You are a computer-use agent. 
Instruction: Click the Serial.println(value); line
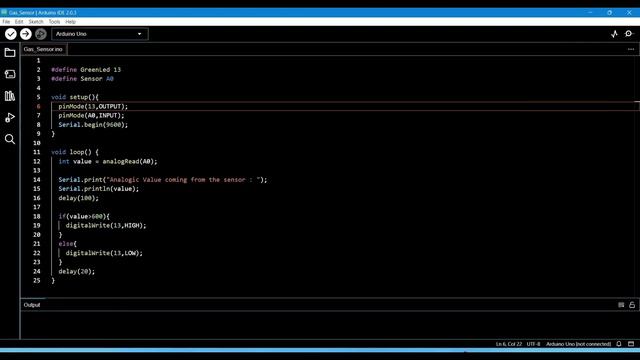99,189
